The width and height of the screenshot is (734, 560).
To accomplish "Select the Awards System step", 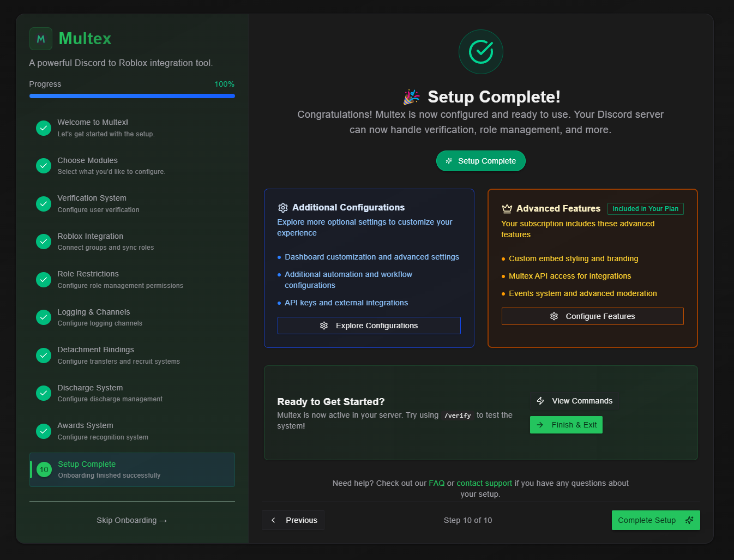I will coord(132,431).
